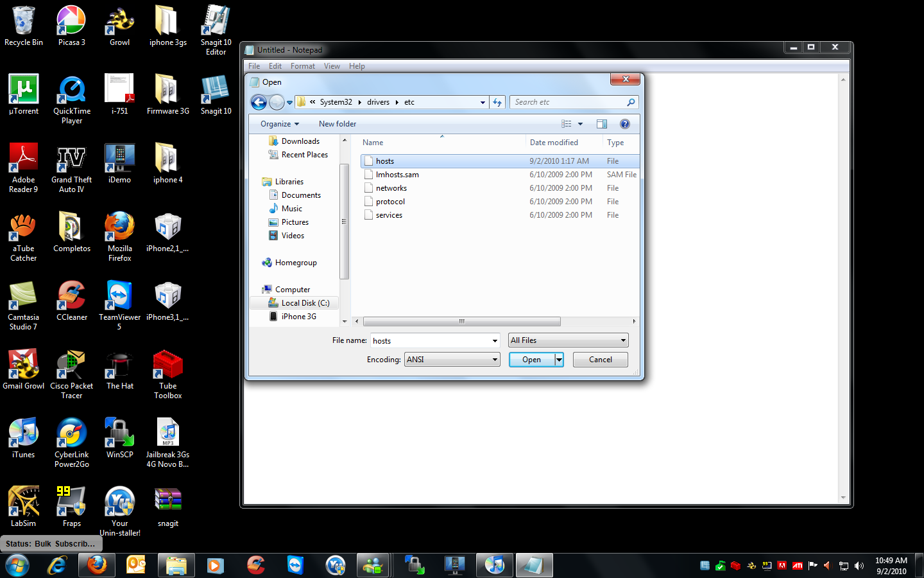The width and height of the screenshot is (924, 578).
Task: Click the File name text field
Action: (431, 341)
